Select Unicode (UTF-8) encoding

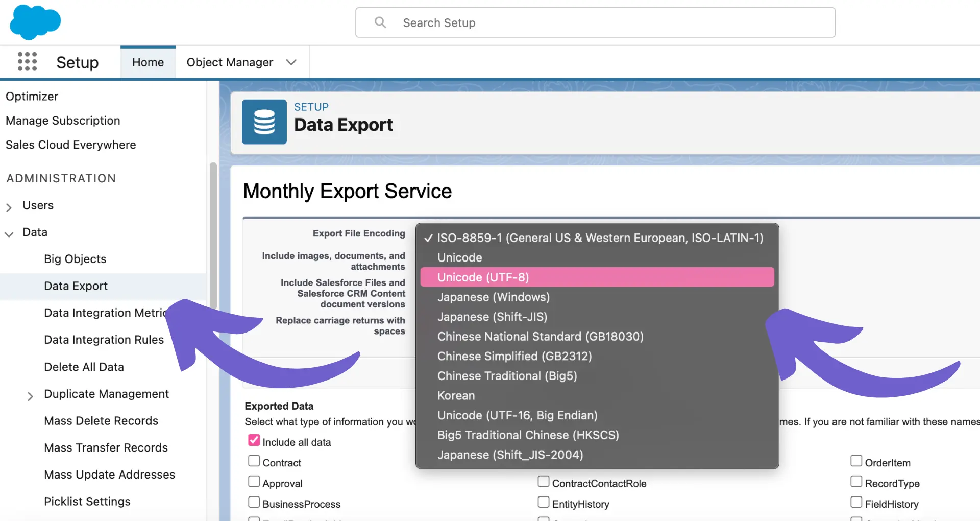click(597, 277)
